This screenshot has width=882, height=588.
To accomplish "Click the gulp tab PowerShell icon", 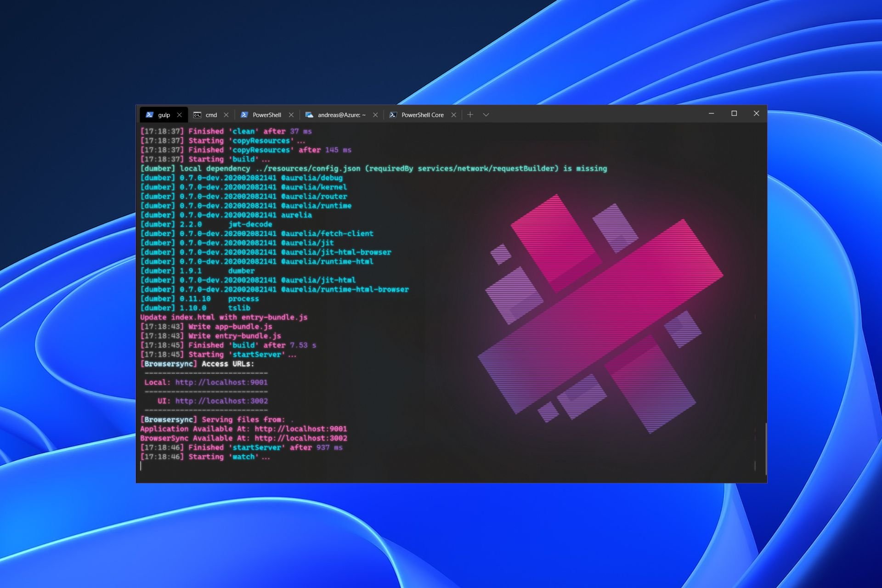I will pyautogui.click(x=149, y=115).
